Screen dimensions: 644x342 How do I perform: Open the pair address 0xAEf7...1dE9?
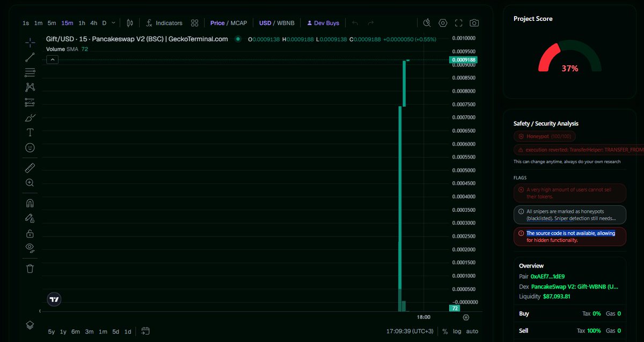(x=548, y=277)
